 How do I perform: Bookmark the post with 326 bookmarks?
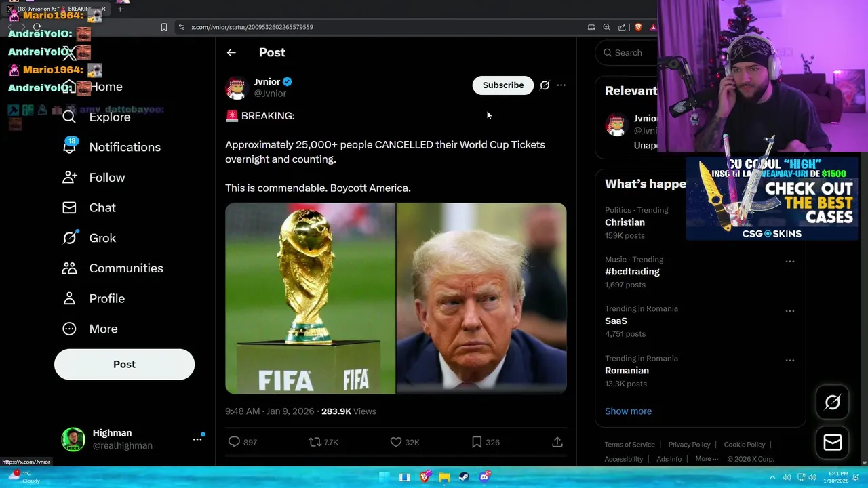(x=477, y=442)
